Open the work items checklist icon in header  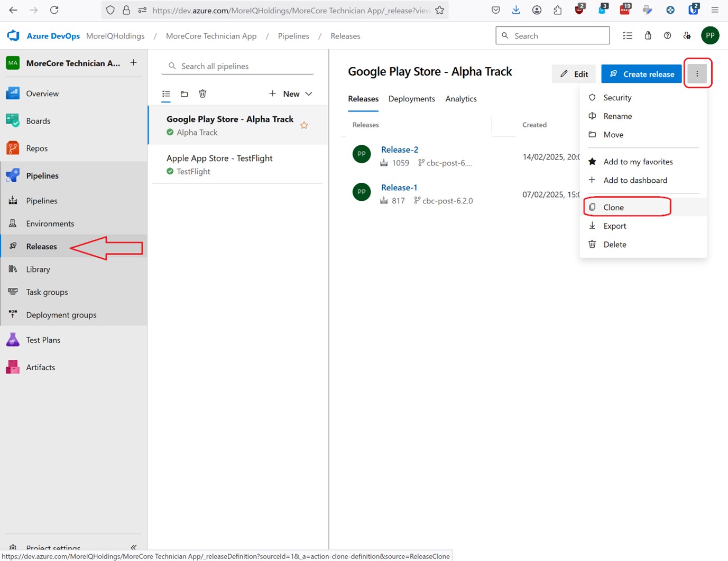pyautogui.click(x=628, y=36)
